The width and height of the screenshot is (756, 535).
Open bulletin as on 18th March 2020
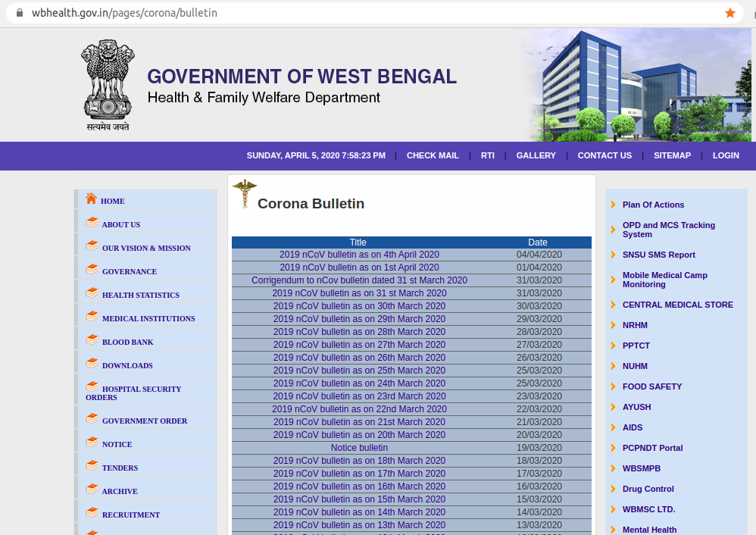click(x=359, y=461)
